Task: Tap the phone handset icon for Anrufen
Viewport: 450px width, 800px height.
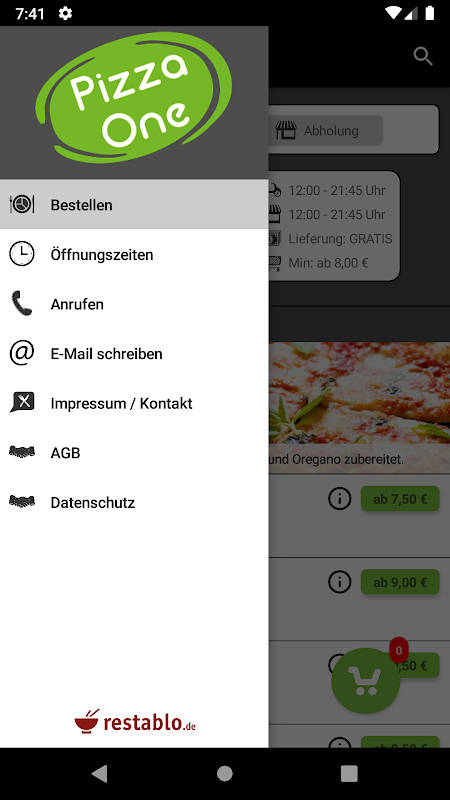Action: coord(22,304)
